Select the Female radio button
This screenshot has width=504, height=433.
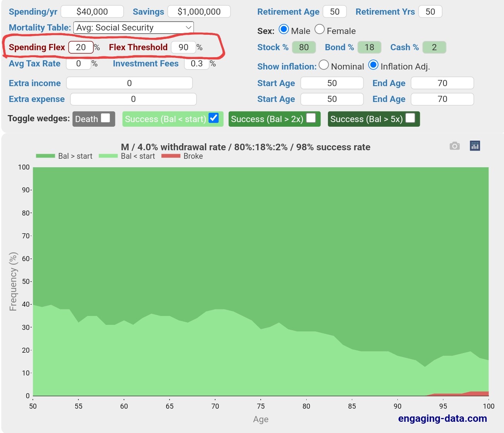click(319, 29)
